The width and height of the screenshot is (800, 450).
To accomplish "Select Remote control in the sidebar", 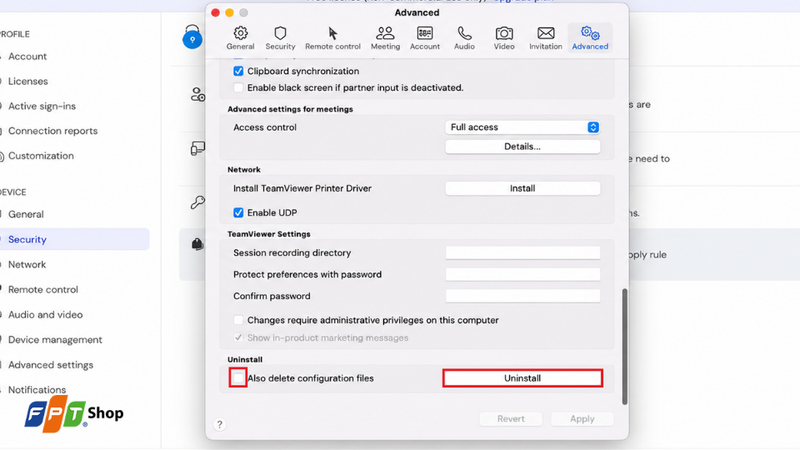I will tap(43, 289).
